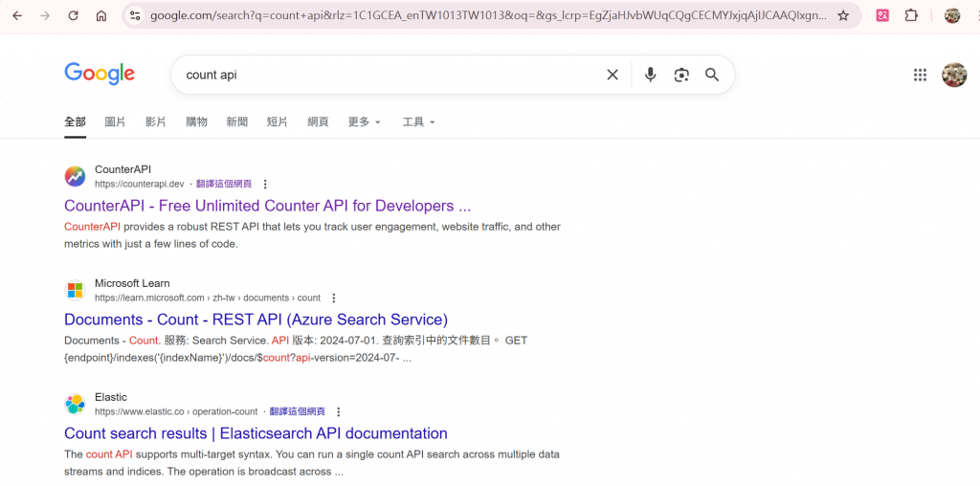Expand the 更多 dropdown
The width and height of the screenshot is (980, 486).
click(365, 122)
